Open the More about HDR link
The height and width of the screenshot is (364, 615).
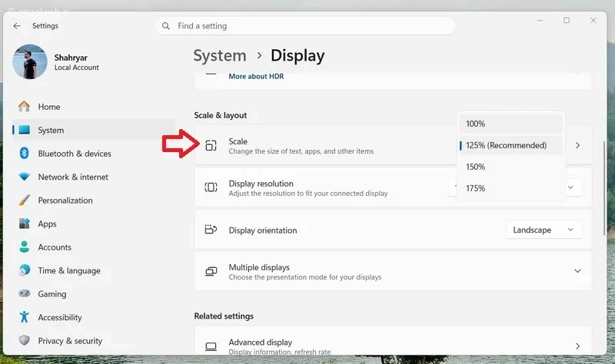click(x=256, y=76)
